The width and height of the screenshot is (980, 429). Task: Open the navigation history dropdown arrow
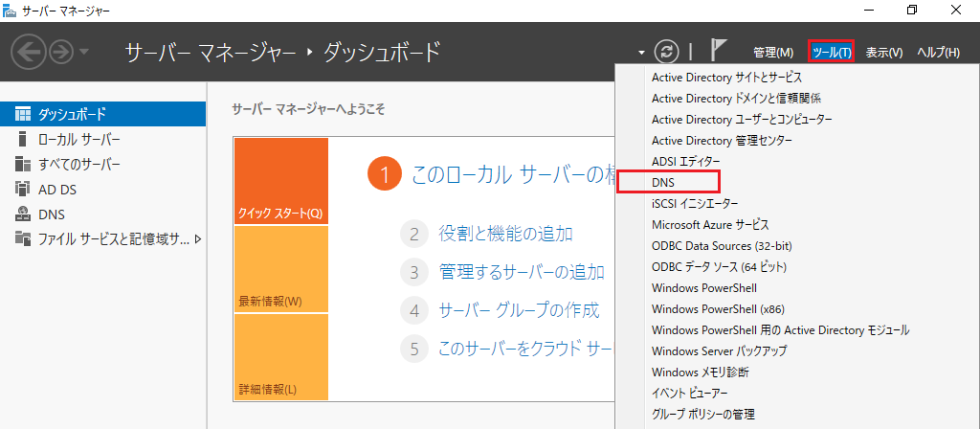pyautogui.click(x=83, y=52)
